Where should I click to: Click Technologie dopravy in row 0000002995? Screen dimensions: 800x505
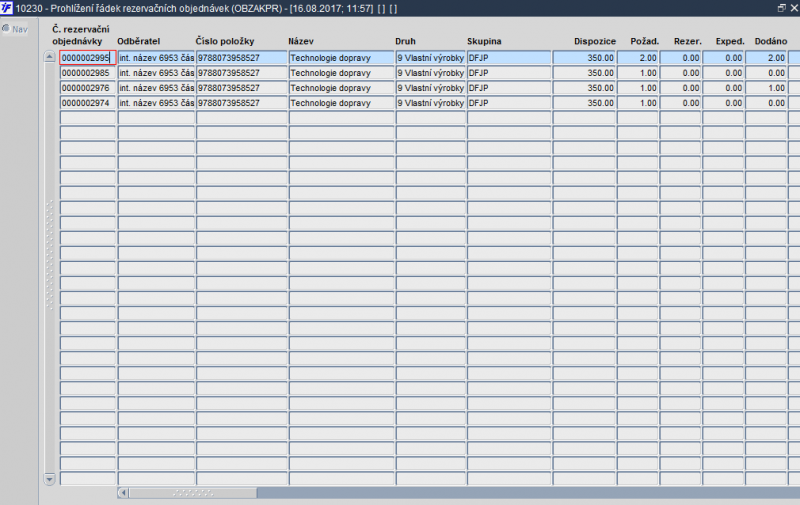pos(342,58)
